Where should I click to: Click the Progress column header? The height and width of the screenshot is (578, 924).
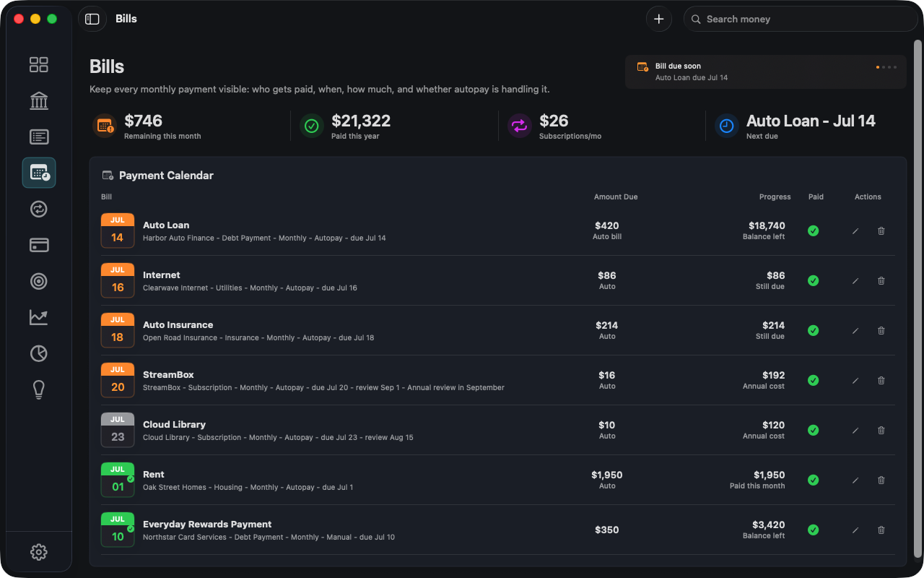pos(775,197)
